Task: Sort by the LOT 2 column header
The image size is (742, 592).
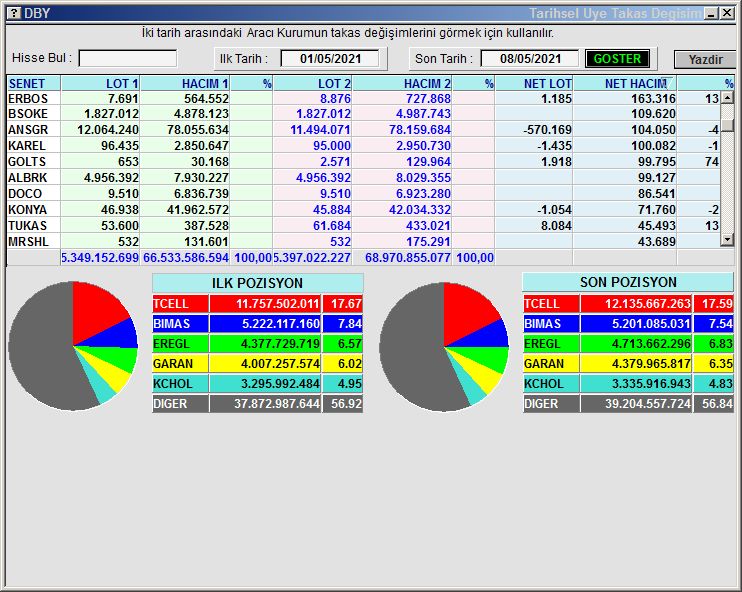Action: coord(313,84)
